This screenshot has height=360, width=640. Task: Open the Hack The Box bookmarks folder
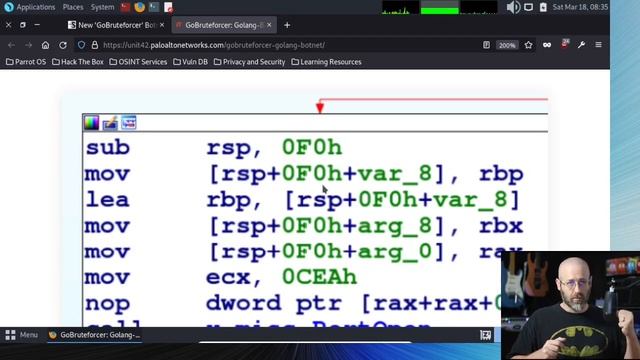point(78,62)
